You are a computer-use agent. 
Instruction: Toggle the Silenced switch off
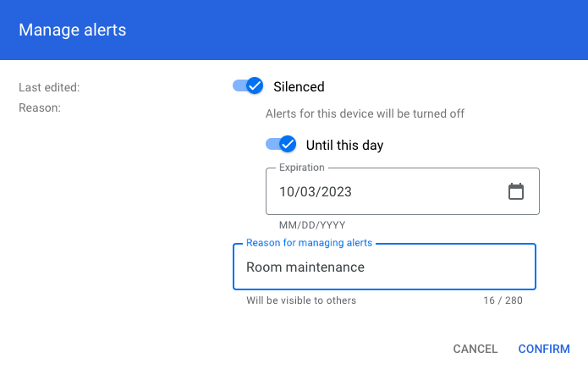click(x=249, y=86)
